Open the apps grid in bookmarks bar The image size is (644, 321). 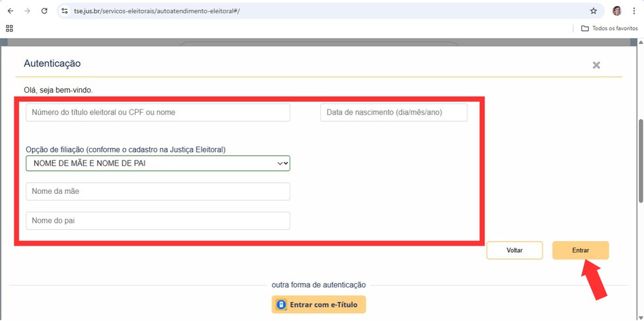coord(9,28)
